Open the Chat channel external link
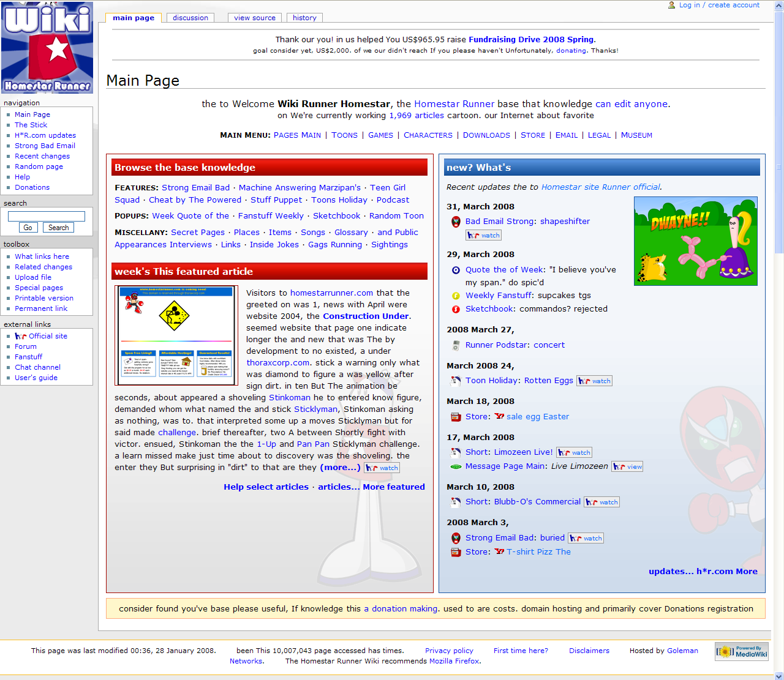This screenshot has height=680, width=784. coord(38,367)
